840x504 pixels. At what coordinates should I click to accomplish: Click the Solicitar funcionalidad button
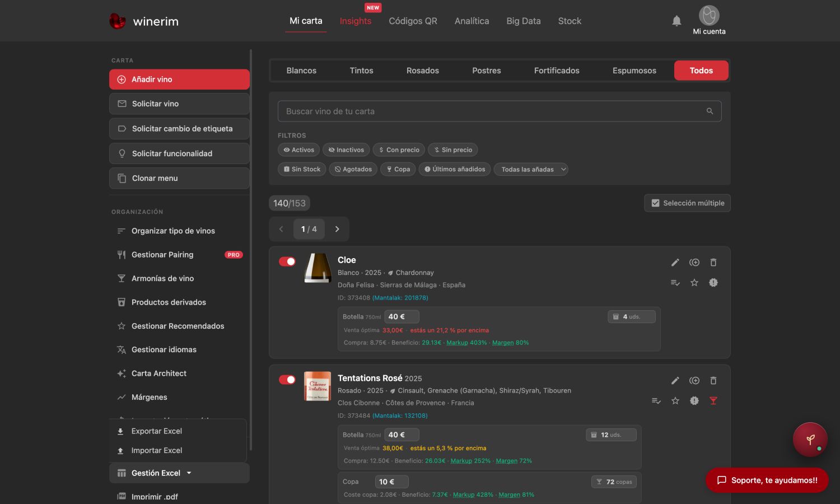[179, 153]
